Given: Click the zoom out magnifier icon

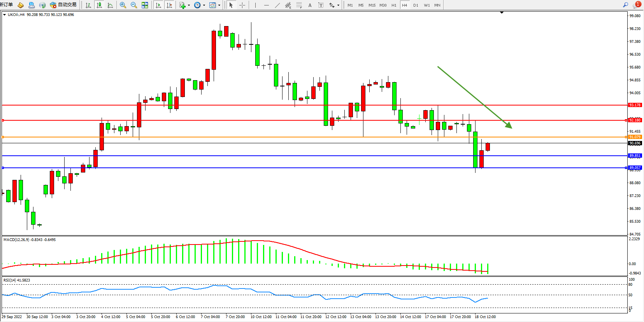Looking at the screenshot, I should [134, 5].
